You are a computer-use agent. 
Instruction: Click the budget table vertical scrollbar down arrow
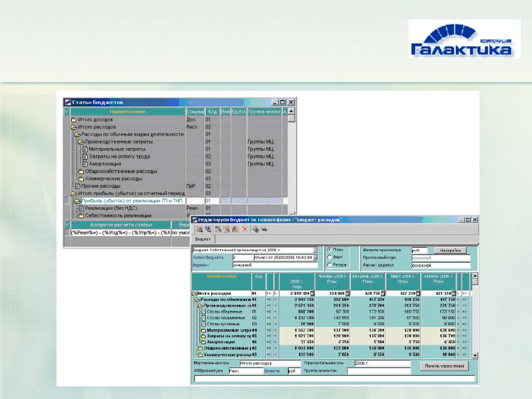coord(475,355)
